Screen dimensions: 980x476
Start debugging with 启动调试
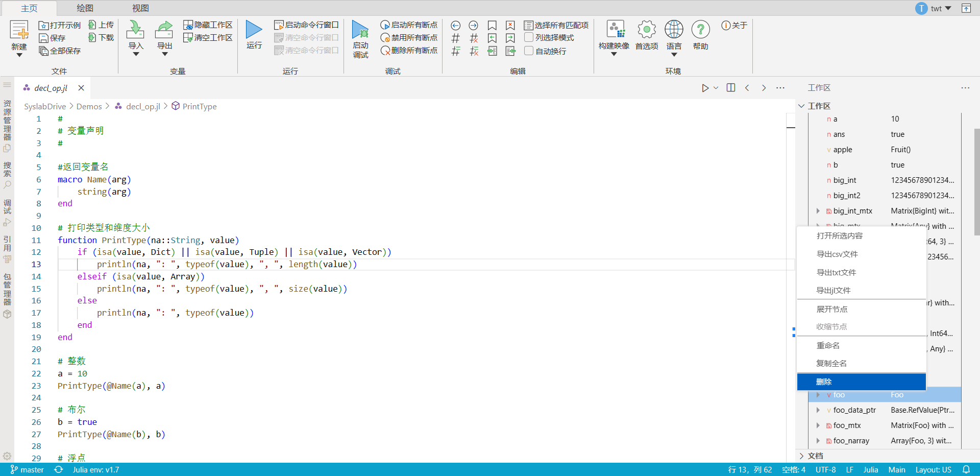coord(360,39)
